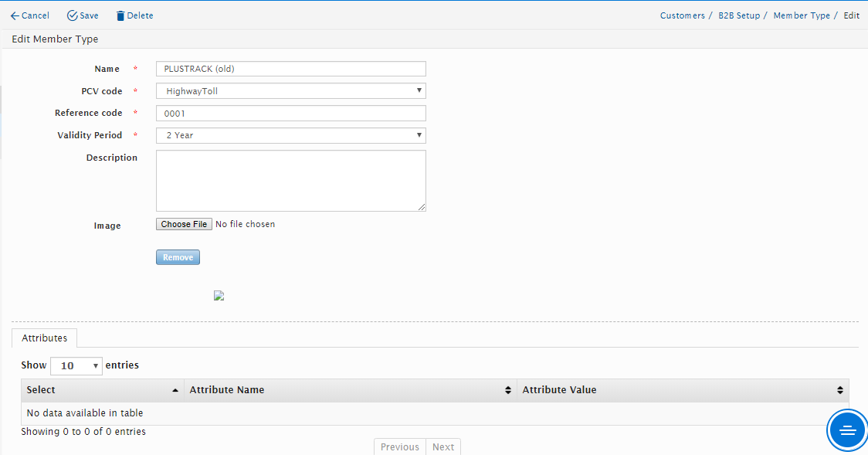Click the Delete trash icon
Screen dimensions: 868x455
click(x=120, y=15)
